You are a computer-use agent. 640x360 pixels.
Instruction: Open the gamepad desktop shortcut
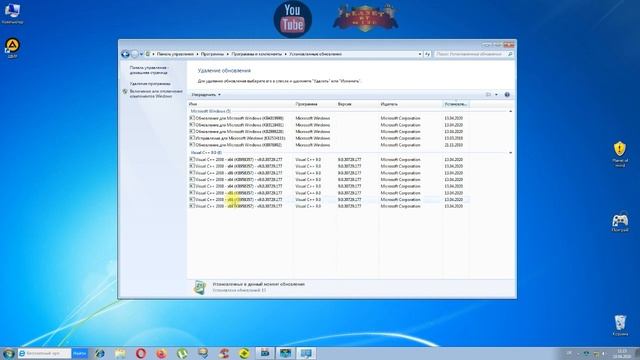(x=620, y=222)
